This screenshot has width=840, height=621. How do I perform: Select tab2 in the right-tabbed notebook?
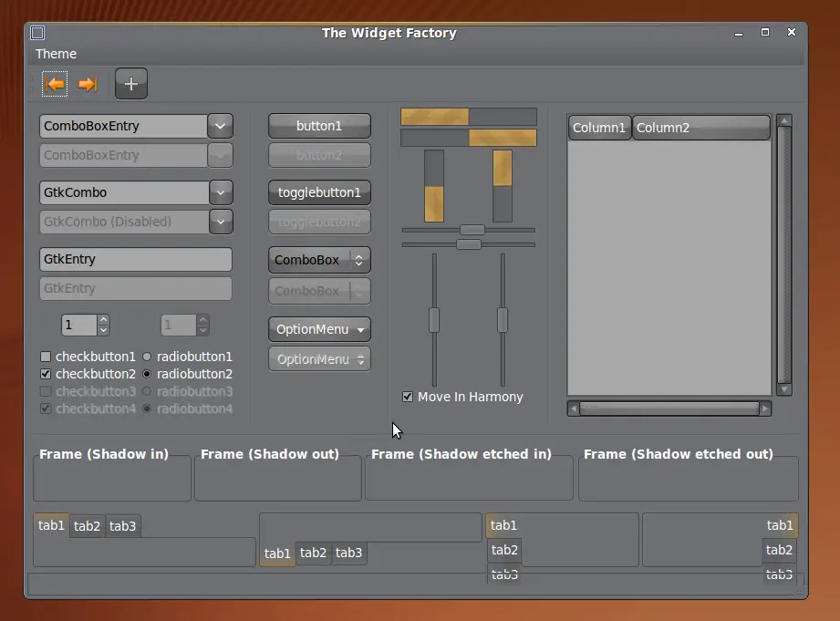click(x=779, y=550)
